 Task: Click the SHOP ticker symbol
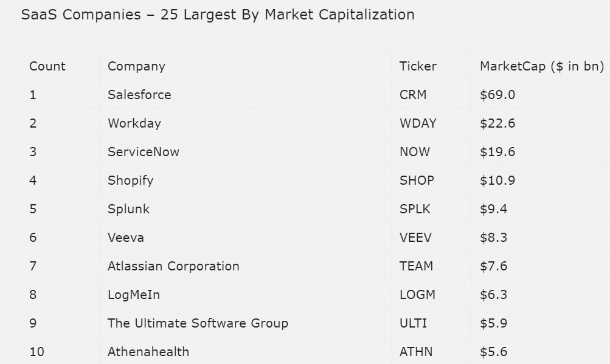pyautogui.click(x=417, y=180)
